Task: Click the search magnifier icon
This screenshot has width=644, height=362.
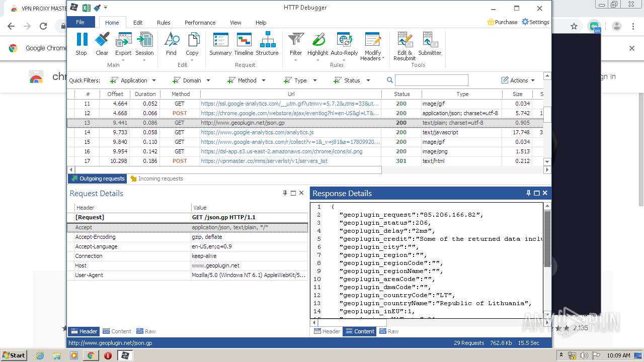Action: pos(390,80)
